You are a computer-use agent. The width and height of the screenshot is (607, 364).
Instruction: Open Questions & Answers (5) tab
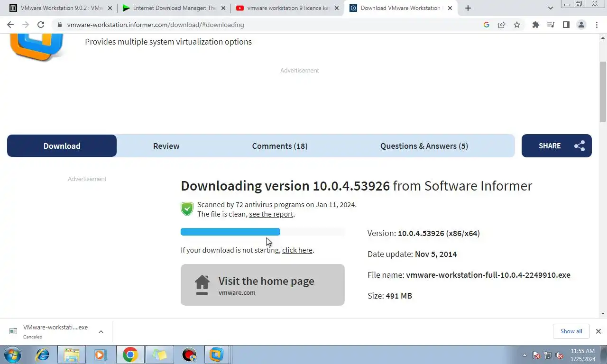point(424,146)
